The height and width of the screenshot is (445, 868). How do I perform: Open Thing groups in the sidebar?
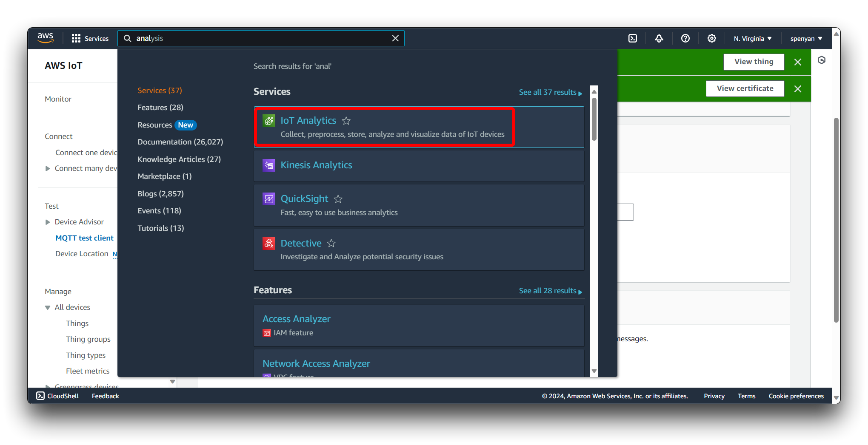click(88, 339)
